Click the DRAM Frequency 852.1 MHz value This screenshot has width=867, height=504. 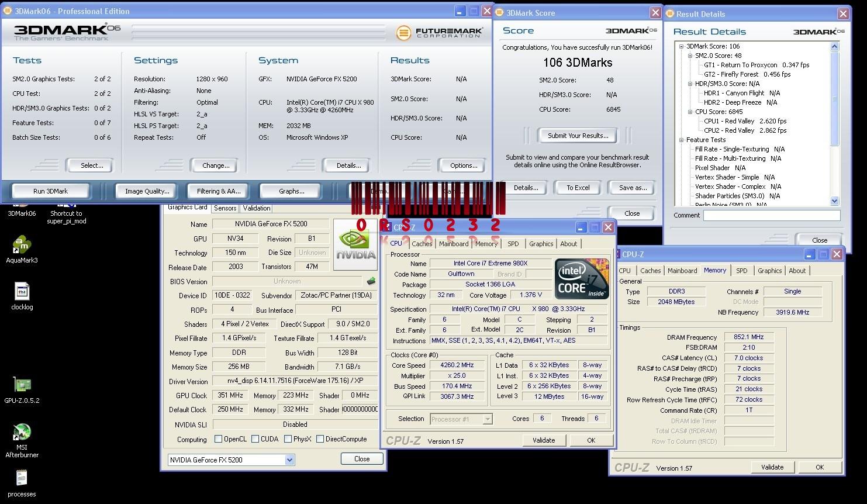click(x=749, y=337)
